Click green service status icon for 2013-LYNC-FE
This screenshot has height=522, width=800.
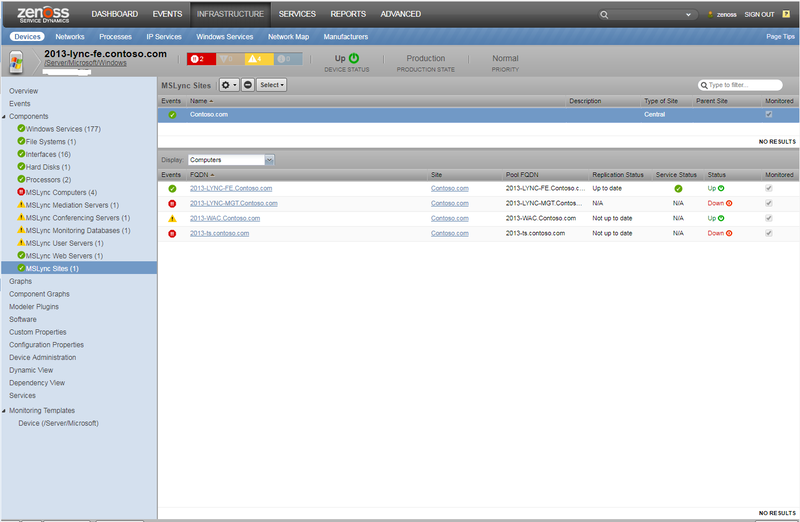click(678, 189)
